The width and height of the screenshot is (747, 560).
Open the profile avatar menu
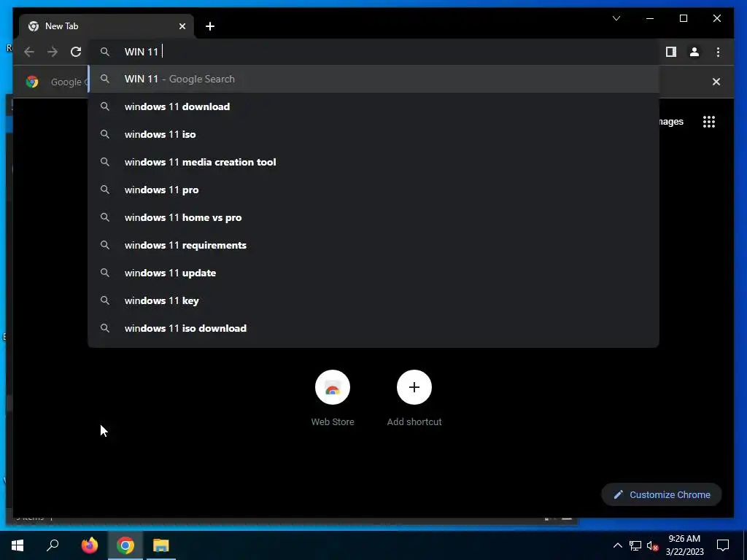694,52
